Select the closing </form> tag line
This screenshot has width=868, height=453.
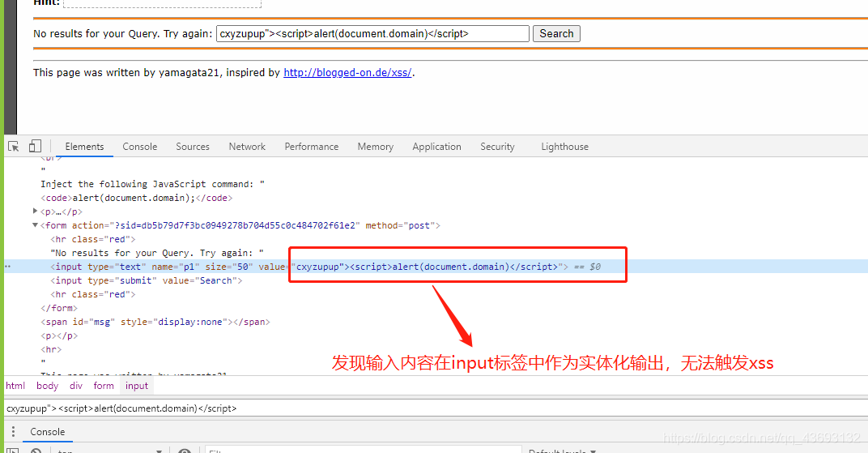pos(59,308)
